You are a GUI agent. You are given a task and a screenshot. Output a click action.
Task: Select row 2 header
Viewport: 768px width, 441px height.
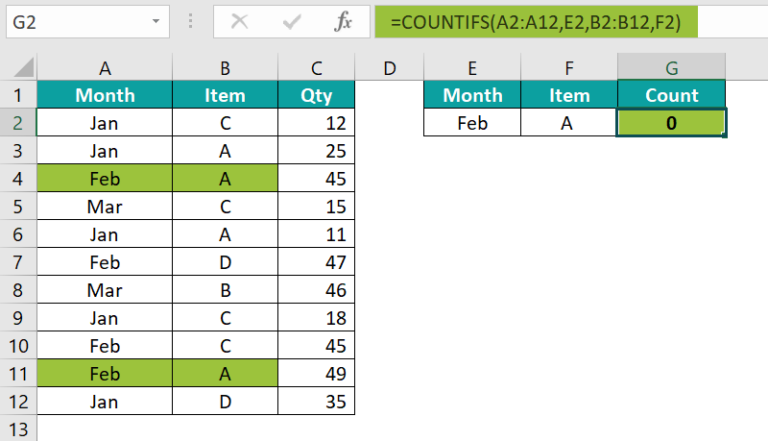click(18, 122)
